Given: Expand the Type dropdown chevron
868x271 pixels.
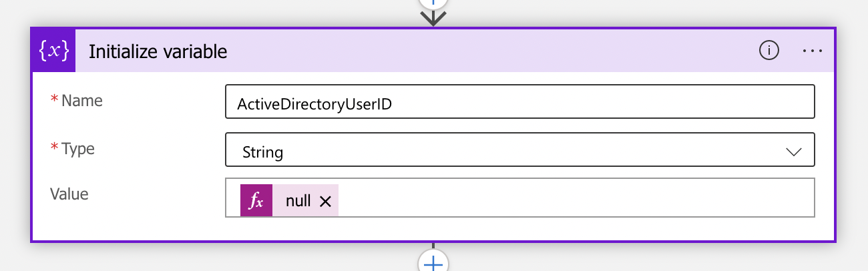Looking at the screenshot, I should click(794, 152).
